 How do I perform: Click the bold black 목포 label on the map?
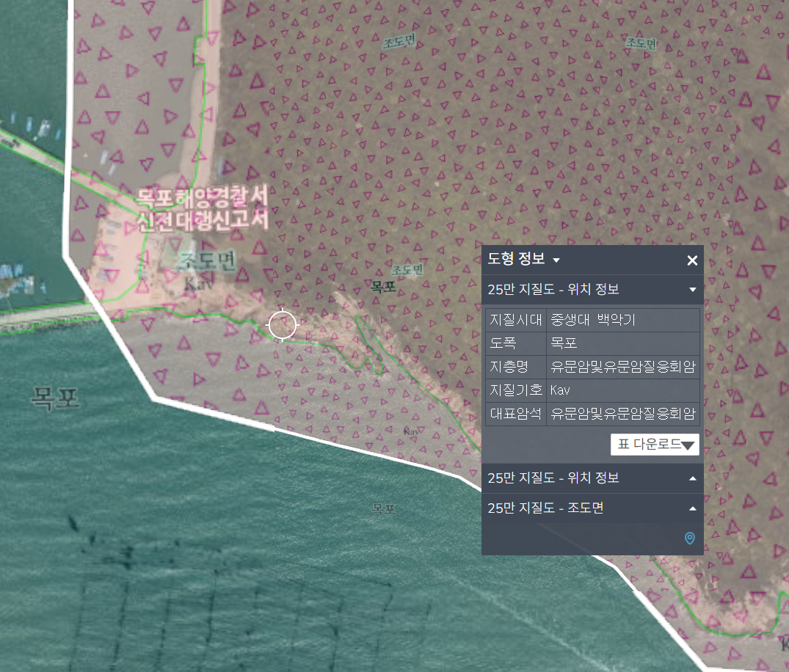[x=383, y=288]
